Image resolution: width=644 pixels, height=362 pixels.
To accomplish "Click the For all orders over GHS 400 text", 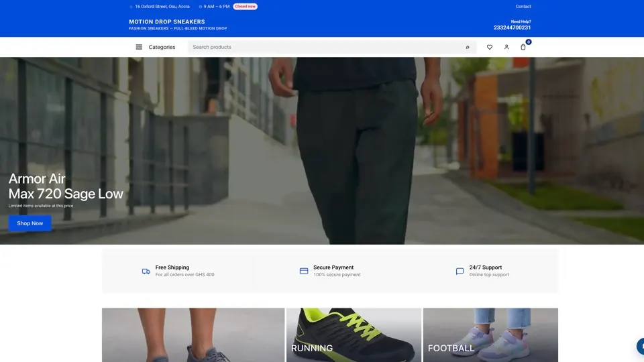I will pyautogui.click(x=185, y=275).
